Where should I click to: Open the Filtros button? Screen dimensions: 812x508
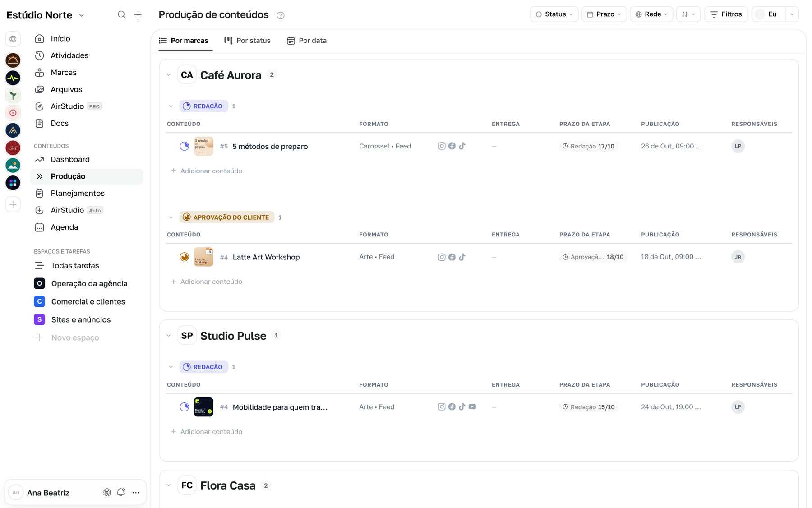coord(726,14)
